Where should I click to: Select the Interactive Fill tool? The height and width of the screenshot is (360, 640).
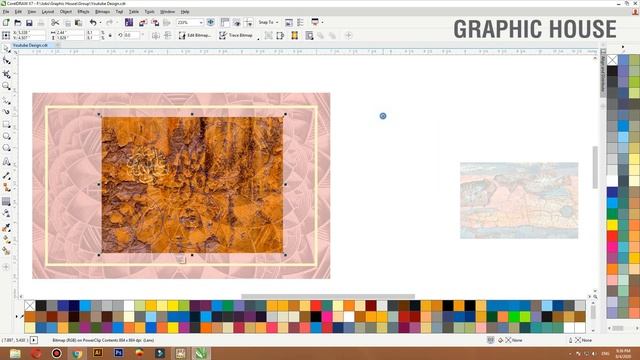(7, 240)
